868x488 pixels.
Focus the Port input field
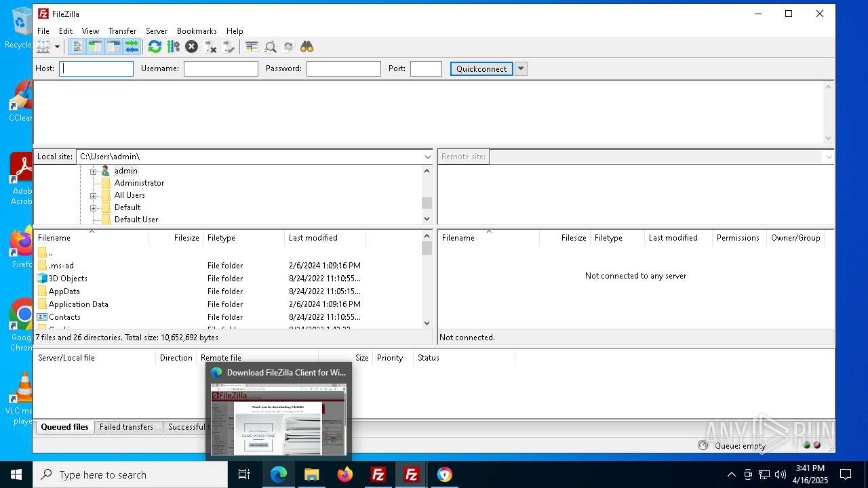coord(427,68)
